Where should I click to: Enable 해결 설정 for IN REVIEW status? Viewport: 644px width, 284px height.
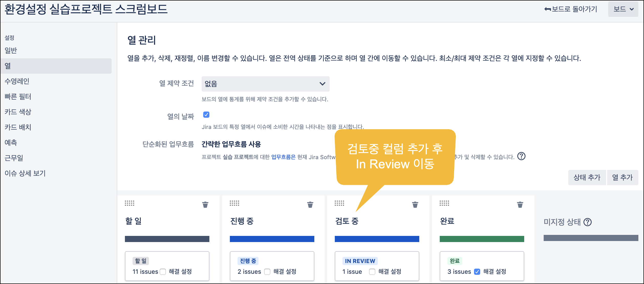[x=372, y=272]
